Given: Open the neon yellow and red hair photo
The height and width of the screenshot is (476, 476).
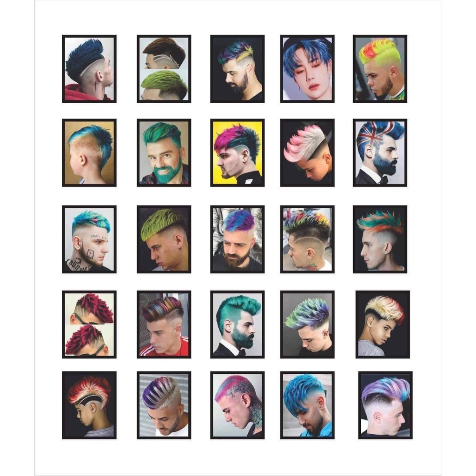Looking at the screenshot, I should click(380, 69).
